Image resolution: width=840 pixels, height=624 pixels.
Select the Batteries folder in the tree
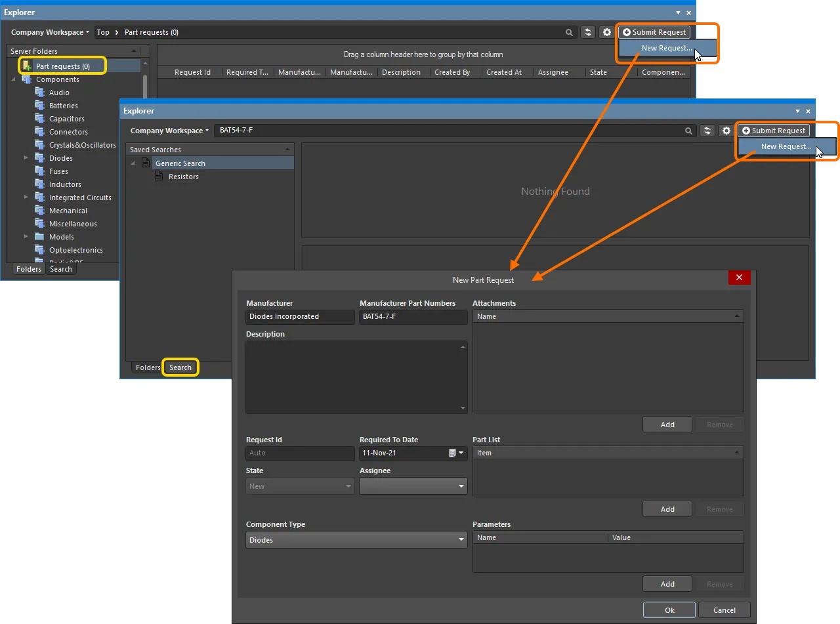(63, 106)
